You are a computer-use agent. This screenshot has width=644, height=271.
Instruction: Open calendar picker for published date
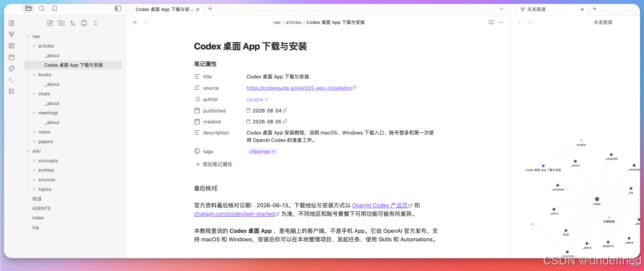point(248,111)
